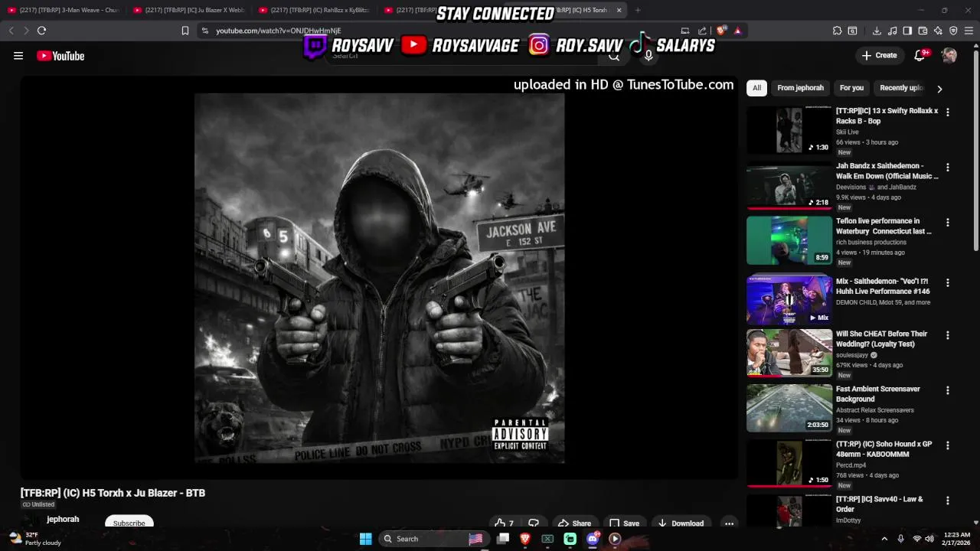Screen dimensions: 980x551
Task: Open the YouTube hamburger guide menu
Action: (18, 56)
